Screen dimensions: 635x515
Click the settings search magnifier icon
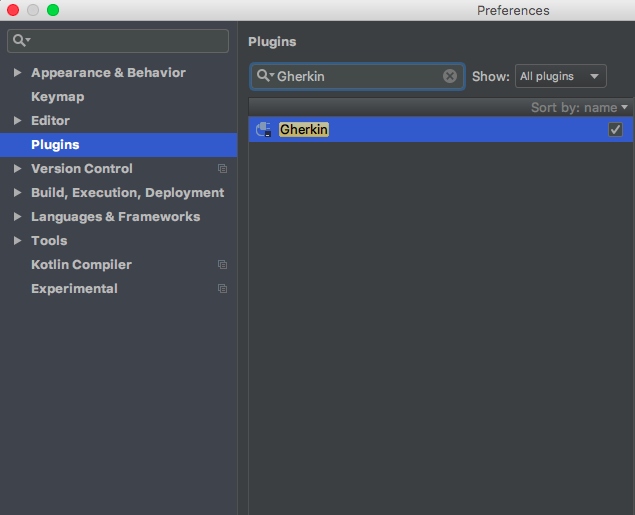(20, 41)
